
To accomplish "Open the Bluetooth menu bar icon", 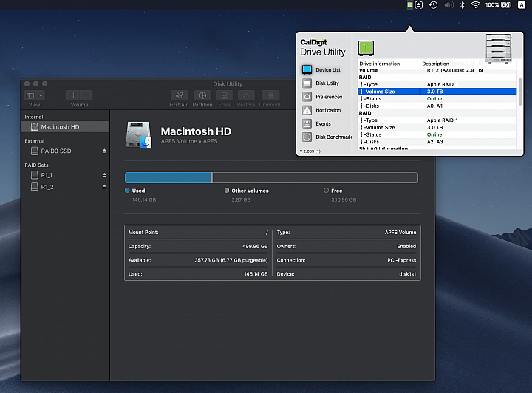I will pos(462,4).
